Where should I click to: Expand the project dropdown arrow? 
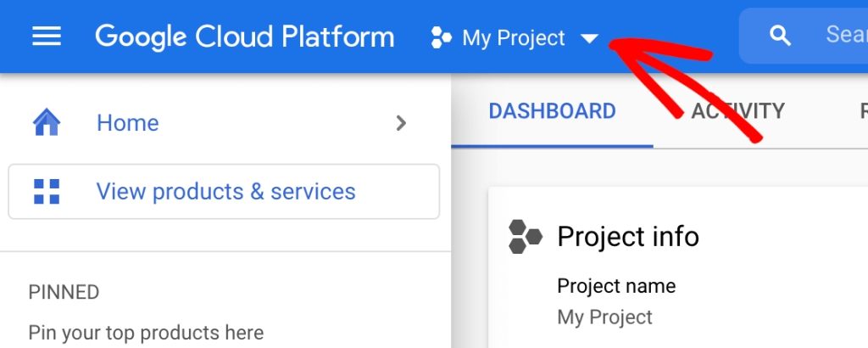point(590,39)
